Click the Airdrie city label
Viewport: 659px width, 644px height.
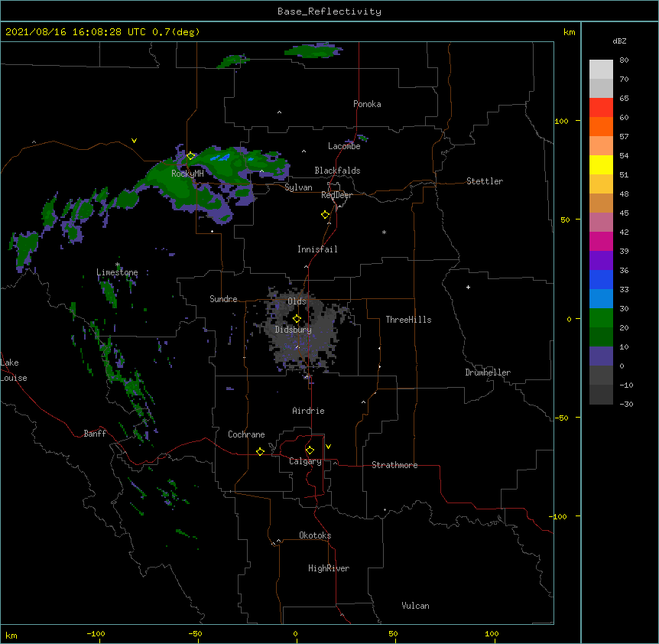click(309, 411)
